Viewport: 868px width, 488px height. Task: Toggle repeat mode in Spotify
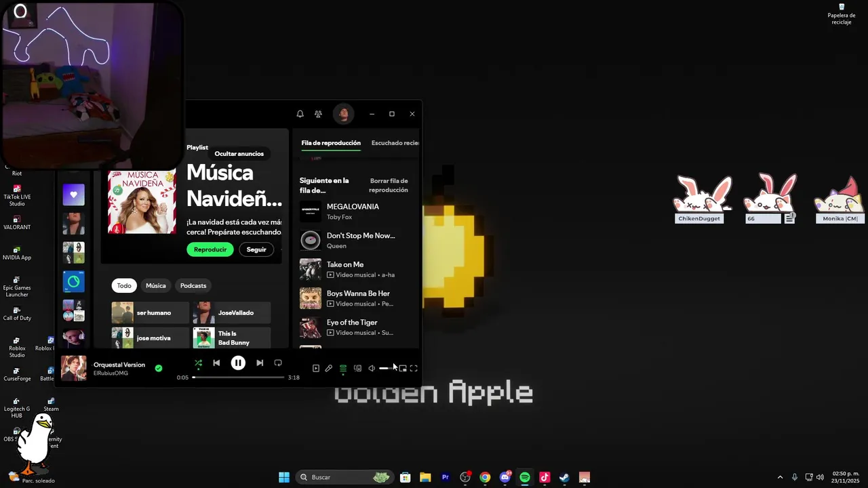278,363
